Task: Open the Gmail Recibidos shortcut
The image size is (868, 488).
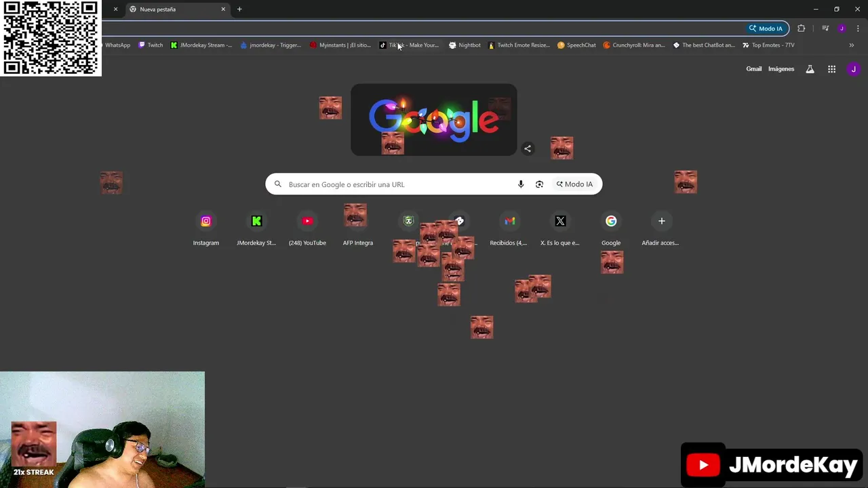Action: click(509, 229)
